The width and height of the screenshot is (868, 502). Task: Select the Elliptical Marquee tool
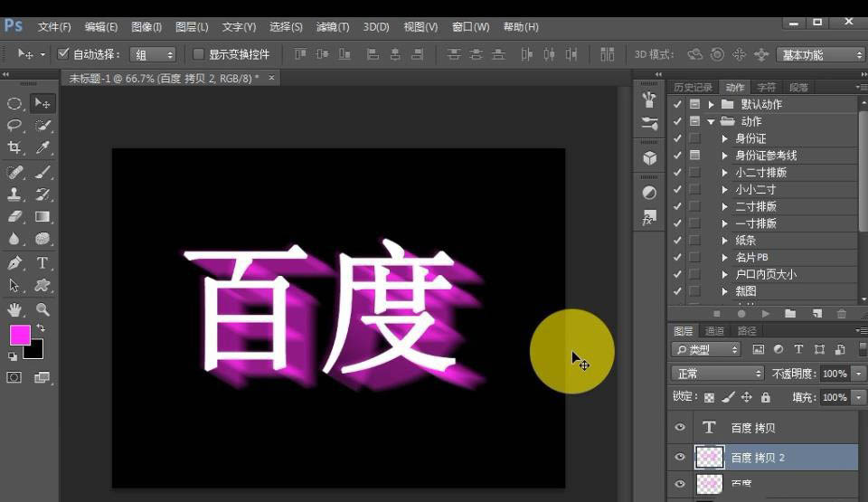(14, 104)
